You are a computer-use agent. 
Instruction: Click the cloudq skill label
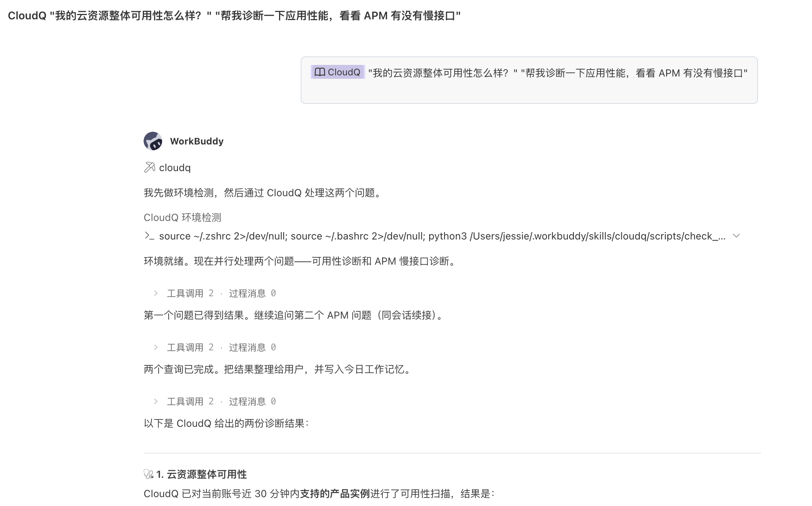(175, 168)
